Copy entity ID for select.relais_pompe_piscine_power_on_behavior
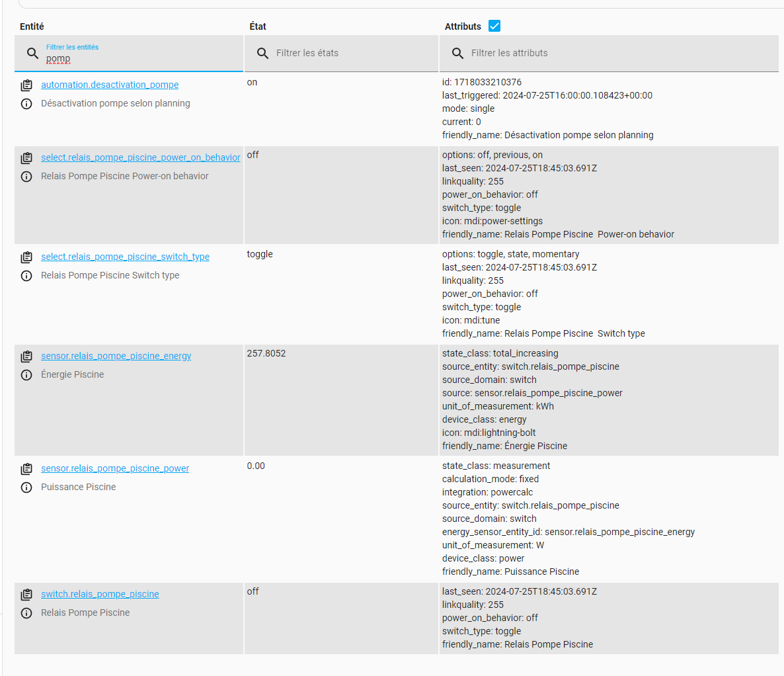The width and height of the screenshot is (784, 676). point(26,158)
